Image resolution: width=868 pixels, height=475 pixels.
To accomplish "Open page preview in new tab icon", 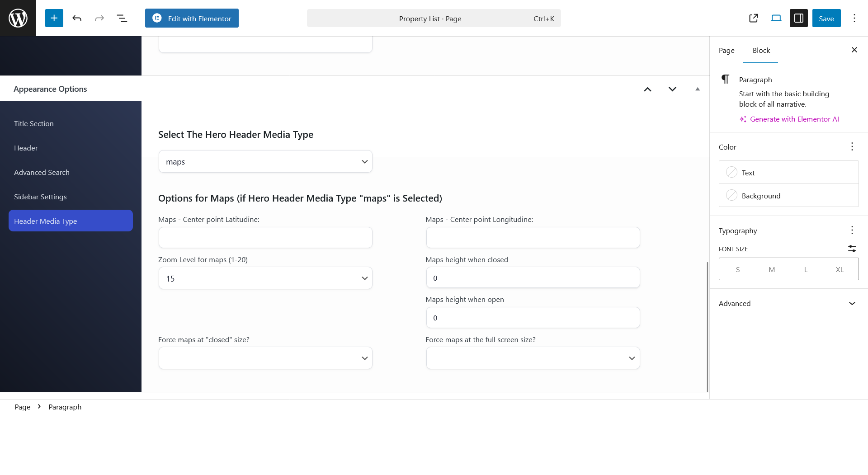I will coord(753,18).
